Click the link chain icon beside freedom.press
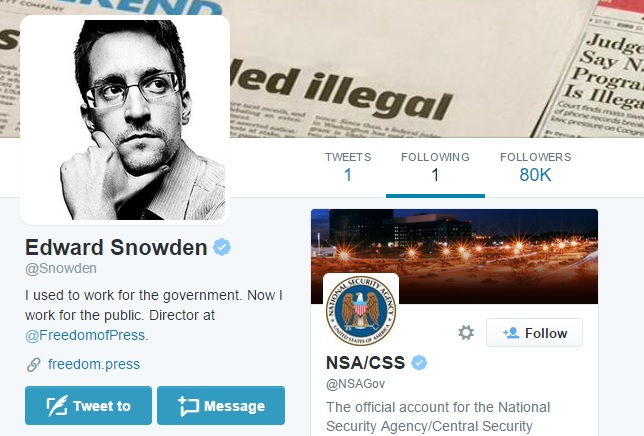644x436 pixels. point(34,365)
